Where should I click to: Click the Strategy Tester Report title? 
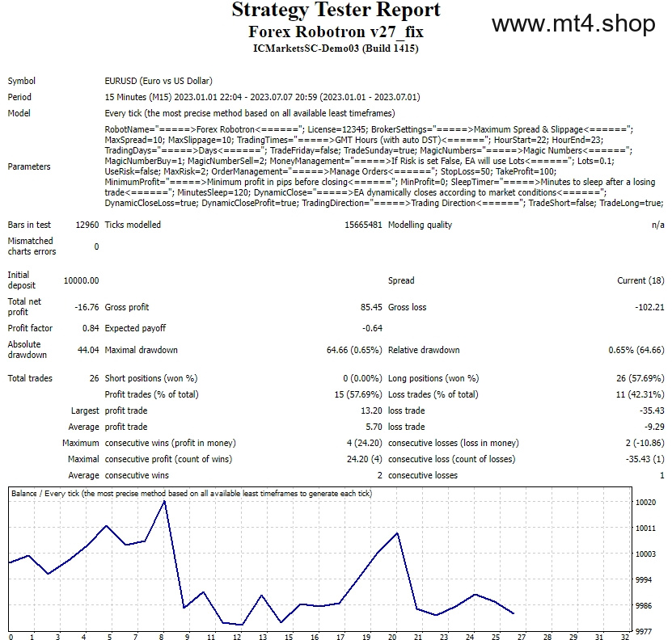click(336, 10)
